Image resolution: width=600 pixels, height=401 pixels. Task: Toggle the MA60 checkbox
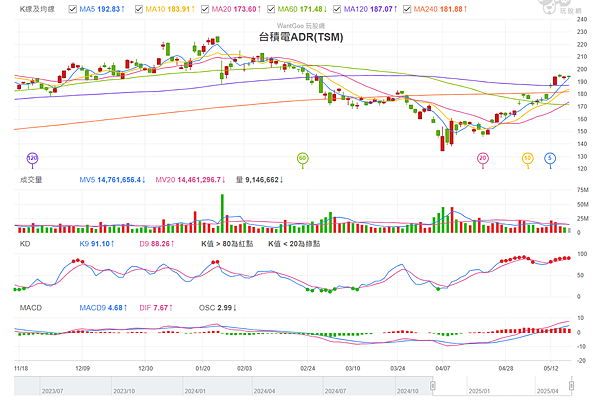[x=271, y=9]
